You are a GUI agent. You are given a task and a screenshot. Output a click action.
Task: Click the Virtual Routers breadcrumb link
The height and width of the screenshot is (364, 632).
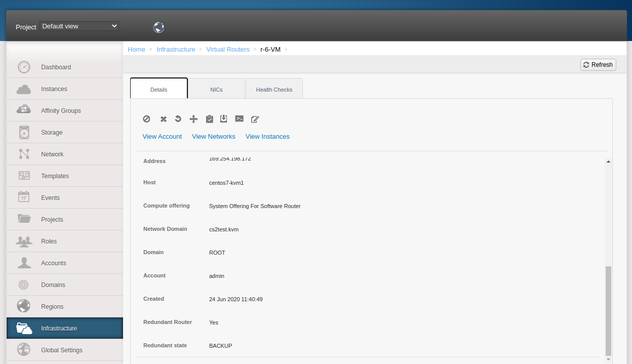pyautogui.click(x=228, y=49)
